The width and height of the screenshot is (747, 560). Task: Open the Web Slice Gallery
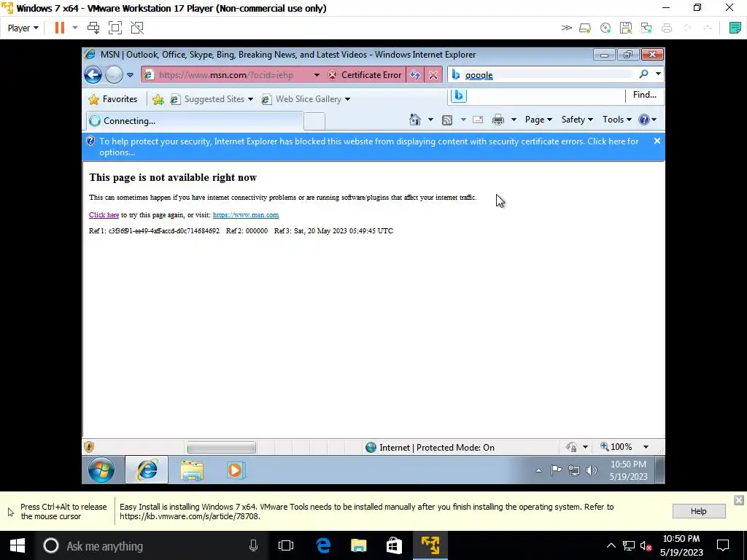306,99
